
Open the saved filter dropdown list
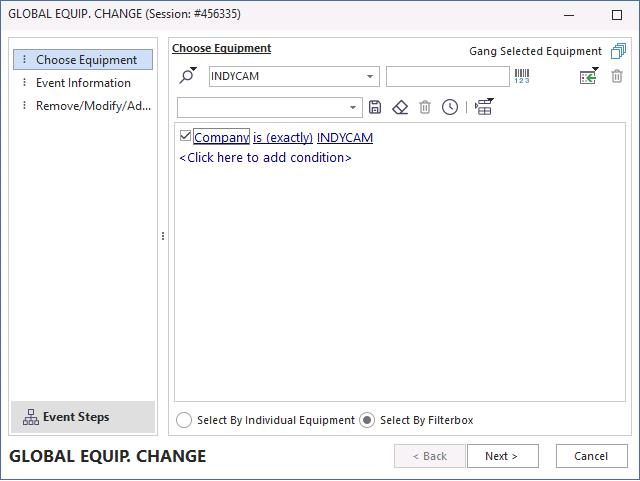click(x=353, y=107)
